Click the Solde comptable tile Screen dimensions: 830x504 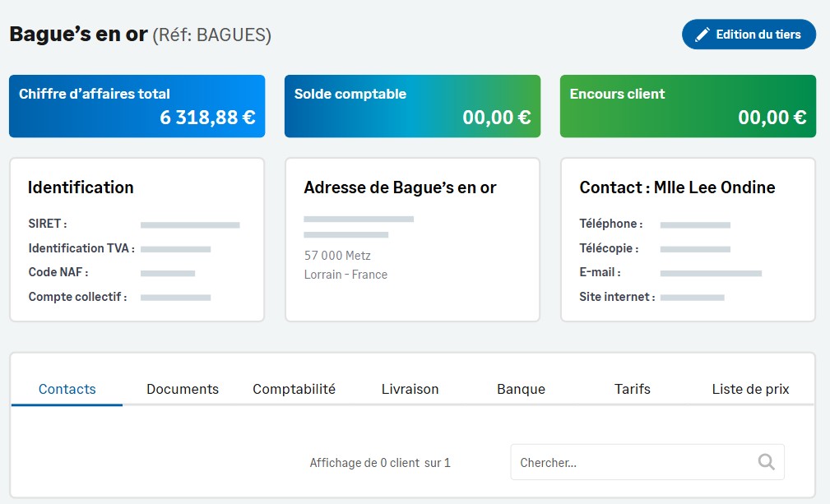pos(412,106)
